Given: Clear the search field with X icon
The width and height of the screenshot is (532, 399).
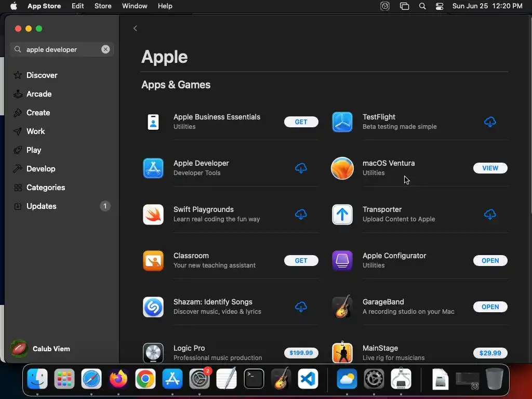Looking at the screenshot, I should click(x=105, y=49).
